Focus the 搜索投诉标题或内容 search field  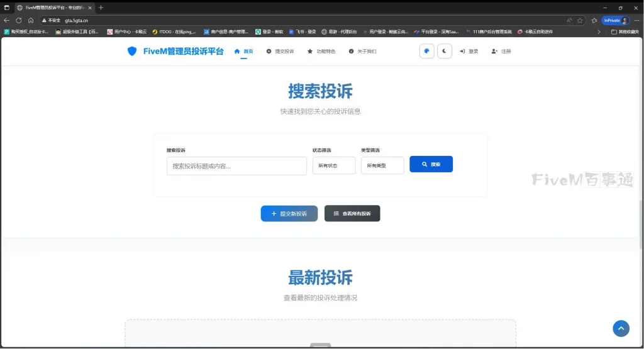point(236,166)
